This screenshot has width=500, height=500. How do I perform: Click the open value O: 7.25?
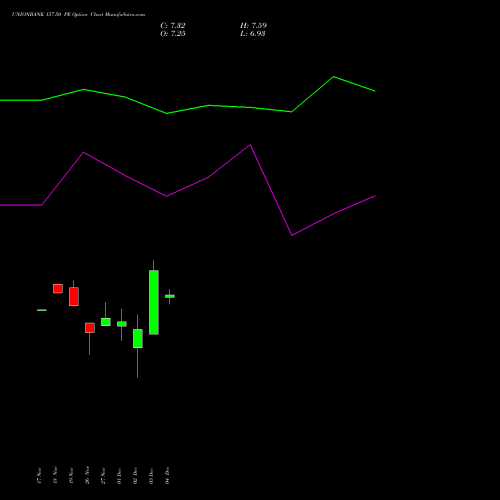tap(173, 33)
